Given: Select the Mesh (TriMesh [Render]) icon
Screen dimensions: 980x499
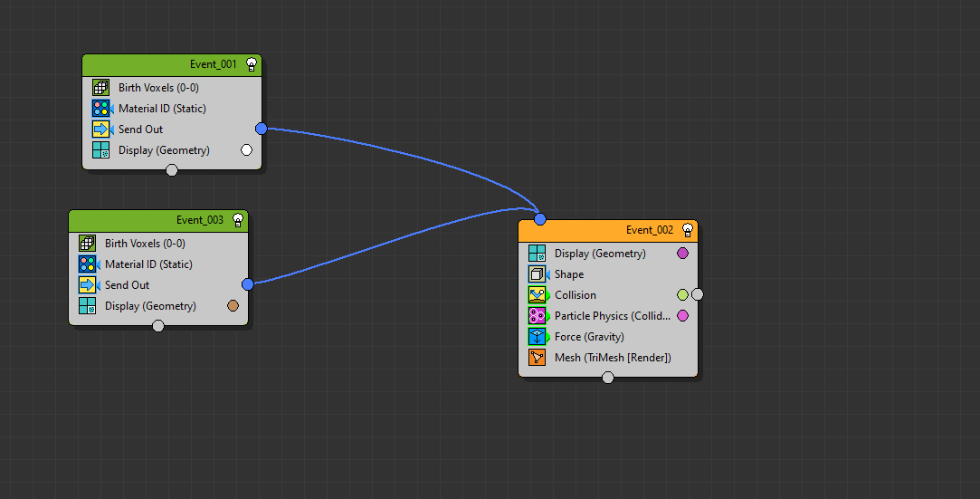Looking at the screenshot, I should [538, 358].
